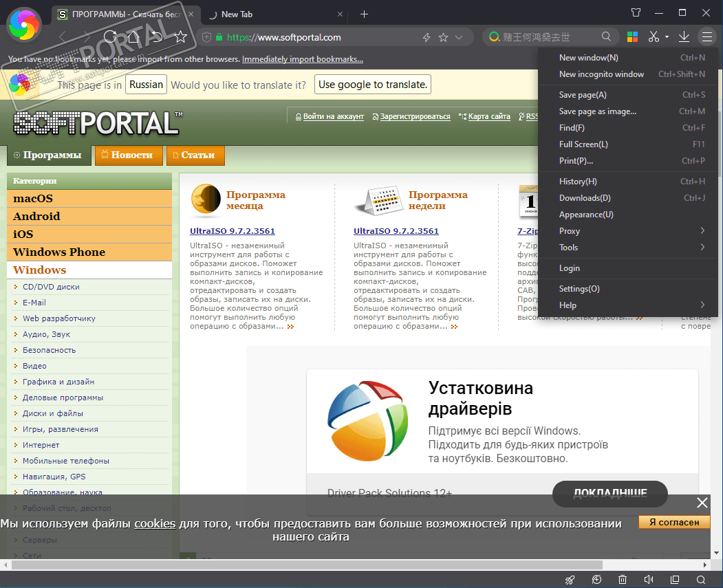Expand the Tools submenu
723x588 pixels.
(627, 248)
